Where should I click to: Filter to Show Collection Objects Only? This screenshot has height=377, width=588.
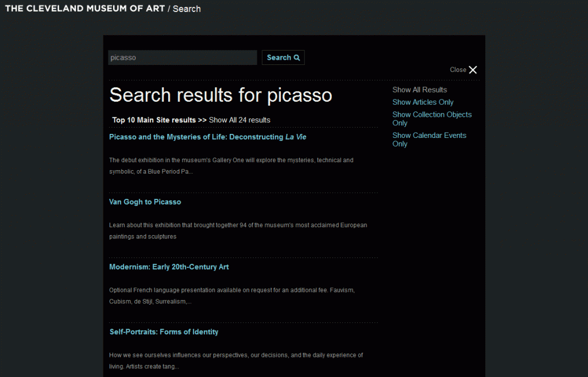[432, 118]
